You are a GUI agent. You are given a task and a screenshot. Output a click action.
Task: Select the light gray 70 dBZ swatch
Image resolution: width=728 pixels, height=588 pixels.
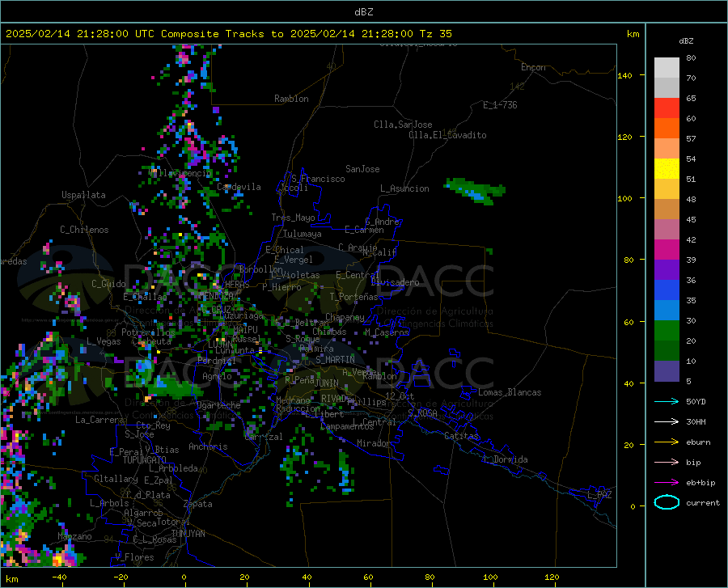(667, 67)
